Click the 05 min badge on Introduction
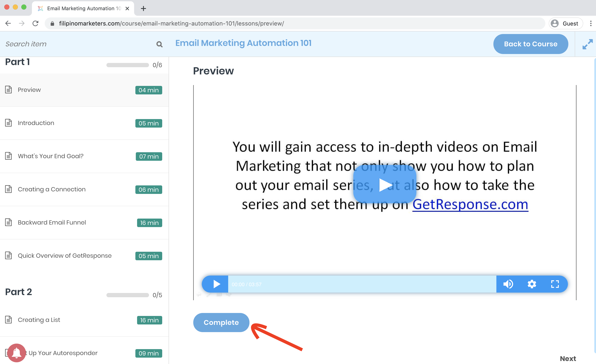 pyautogui.click(x=149, y=123)
